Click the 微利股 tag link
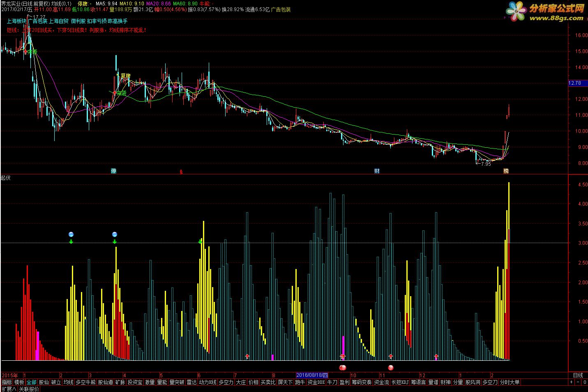Screen dimensions: 588x392 click(78, 21)
